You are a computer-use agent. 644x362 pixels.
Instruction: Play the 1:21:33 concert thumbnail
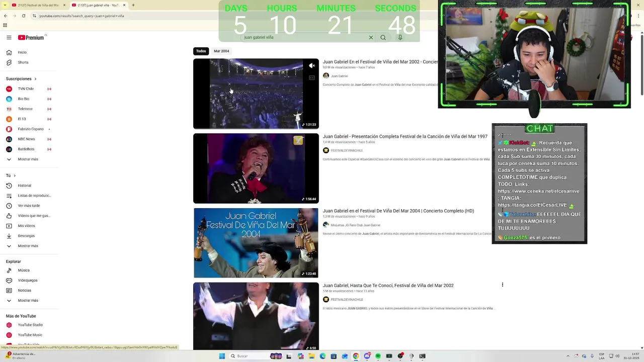(256, 94)
